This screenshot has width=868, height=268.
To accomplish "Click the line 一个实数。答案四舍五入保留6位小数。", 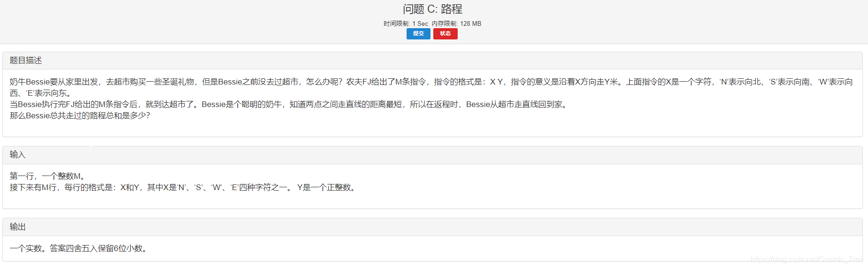I will (80, 248).
